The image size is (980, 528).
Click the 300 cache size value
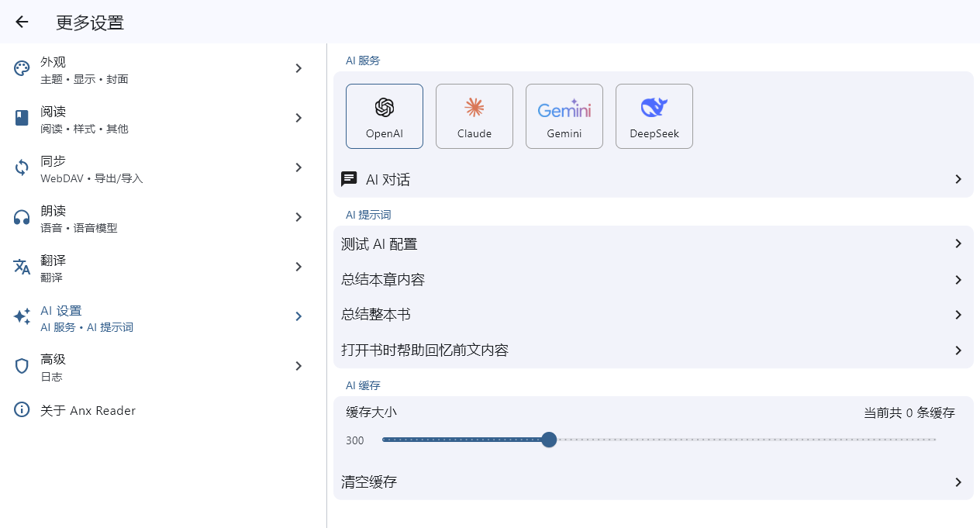(x=355, y=440)
